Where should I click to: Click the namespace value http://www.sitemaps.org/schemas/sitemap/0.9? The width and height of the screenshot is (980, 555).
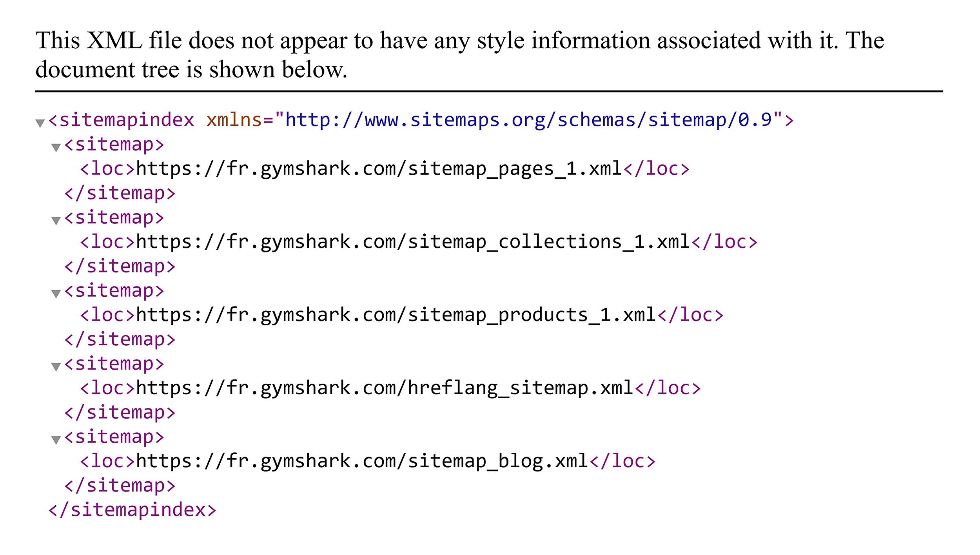pos(528,120)
